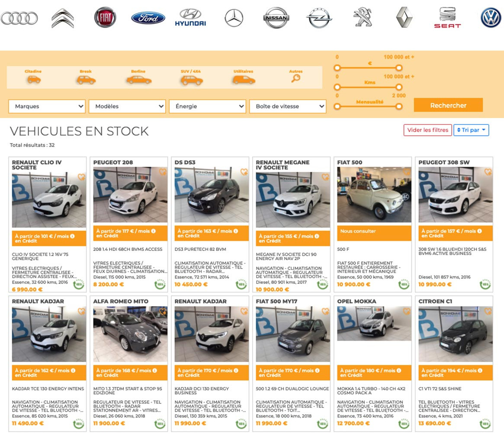Expand the Boîte de vitesse dropdown

tap(288, 106)
